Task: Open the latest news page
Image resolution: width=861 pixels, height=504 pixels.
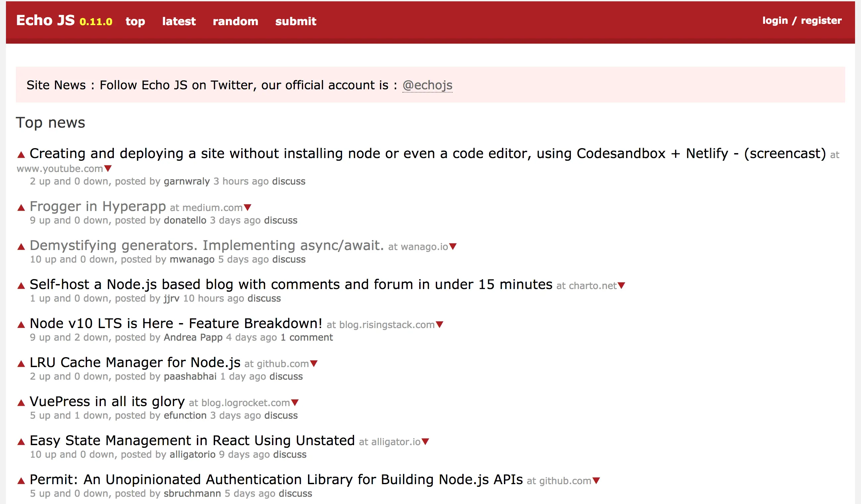Action: [x=179, y=21]
